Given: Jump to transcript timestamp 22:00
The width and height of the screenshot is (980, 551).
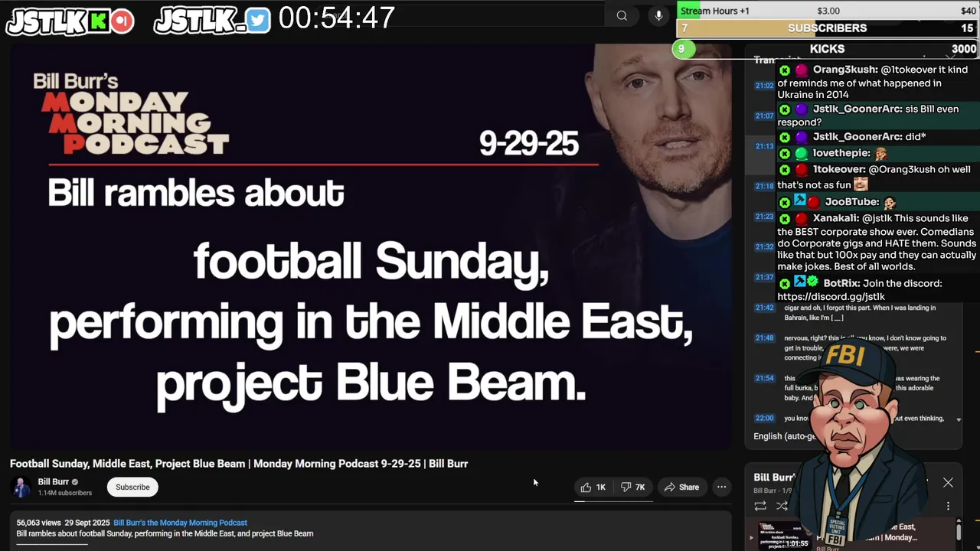Looking at the screenshot, I should pos(764,419).
